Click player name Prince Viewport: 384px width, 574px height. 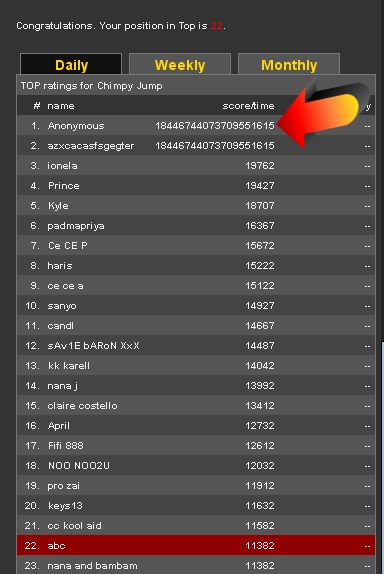[x=64, y=186]
